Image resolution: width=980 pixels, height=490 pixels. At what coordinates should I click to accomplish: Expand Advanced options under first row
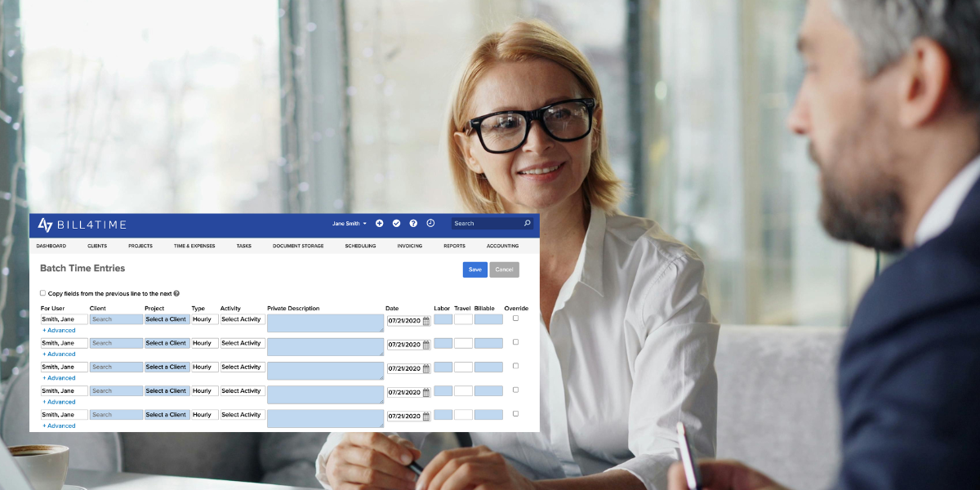pos(59,331)
